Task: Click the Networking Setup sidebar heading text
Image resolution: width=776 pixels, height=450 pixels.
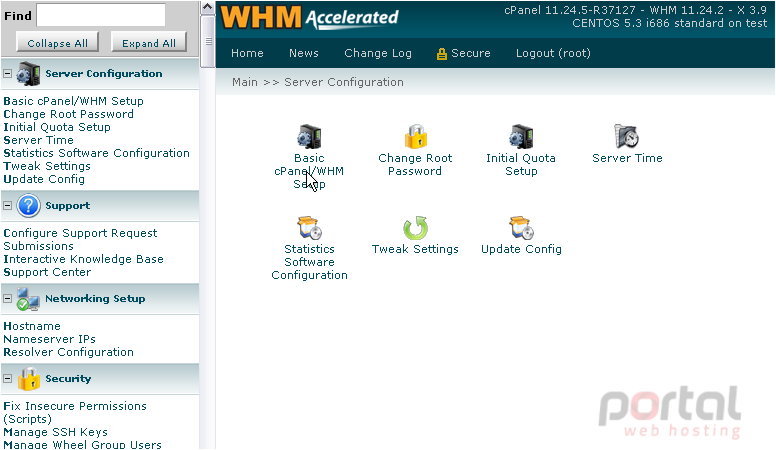Action: click(95, 299)
